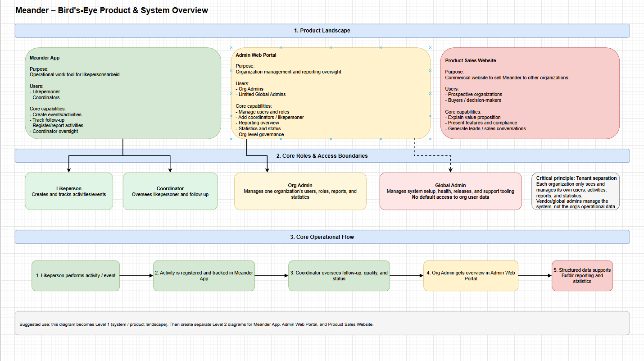Select the Org Admin role box
The width and height of the screenshot is (644, 361).
click(300, 191)
